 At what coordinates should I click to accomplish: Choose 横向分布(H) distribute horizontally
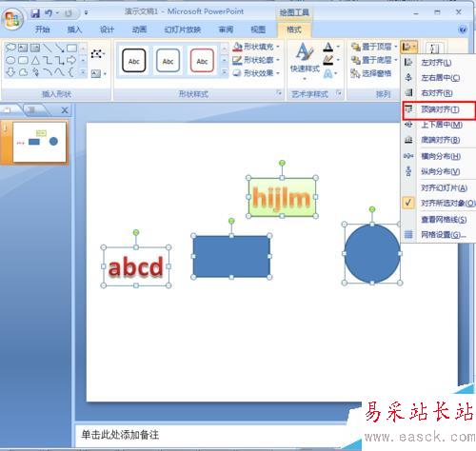click(438, 156)
